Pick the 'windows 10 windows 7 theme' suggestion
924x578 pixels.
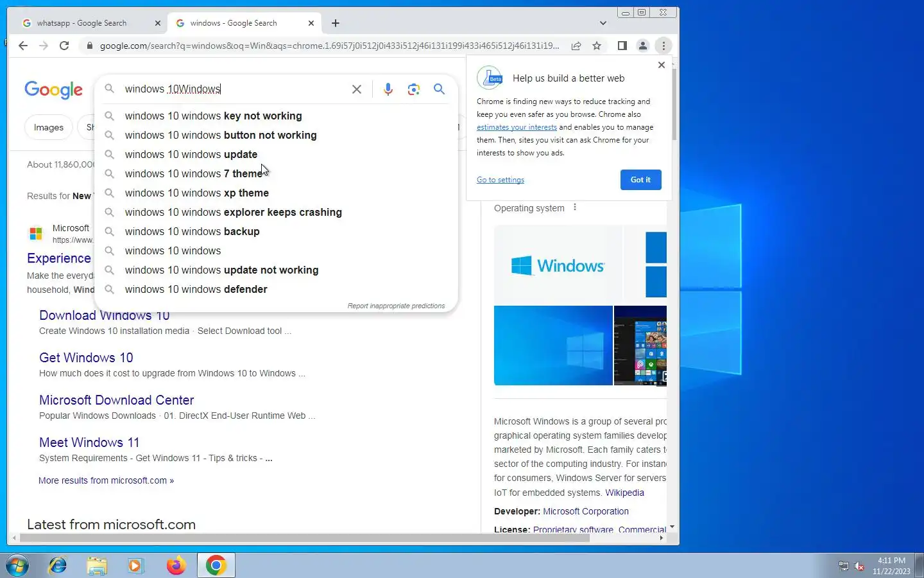(276, 173)
